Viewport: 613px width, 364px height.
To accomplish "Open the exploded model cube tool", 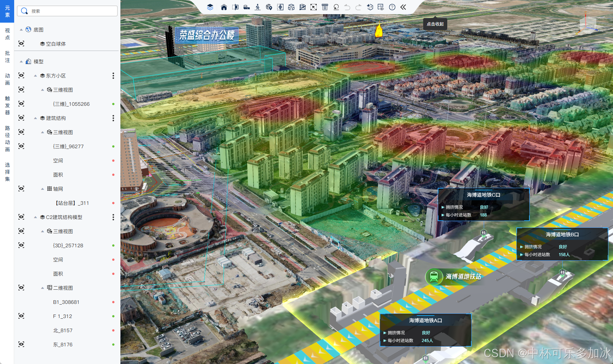I will 291,7.
